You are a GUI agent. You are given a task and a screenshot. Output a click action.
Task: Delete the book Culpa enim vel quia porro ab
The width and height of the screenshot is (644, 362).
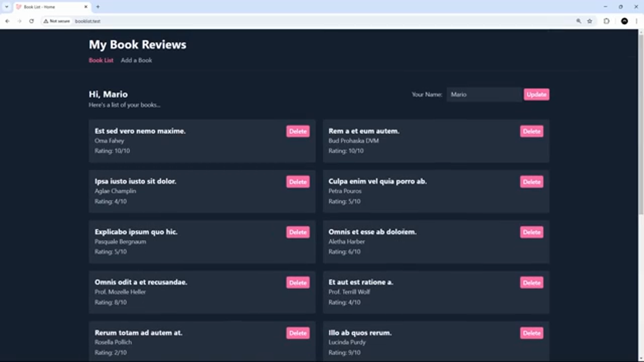[531, 182]
